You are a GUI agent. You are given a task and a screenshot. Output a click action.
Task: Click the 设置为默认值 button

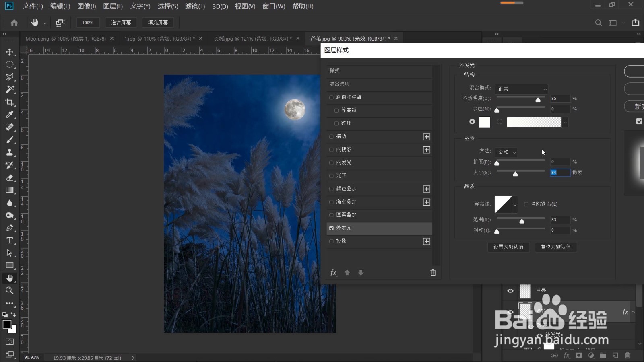pos(509,247)
